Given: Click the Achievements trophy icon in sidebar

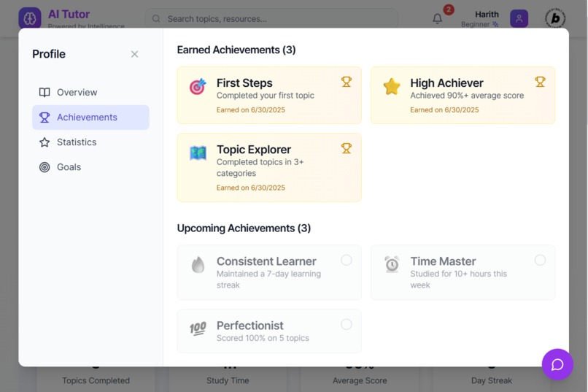Looking at the screenshot, I should 45,118.
